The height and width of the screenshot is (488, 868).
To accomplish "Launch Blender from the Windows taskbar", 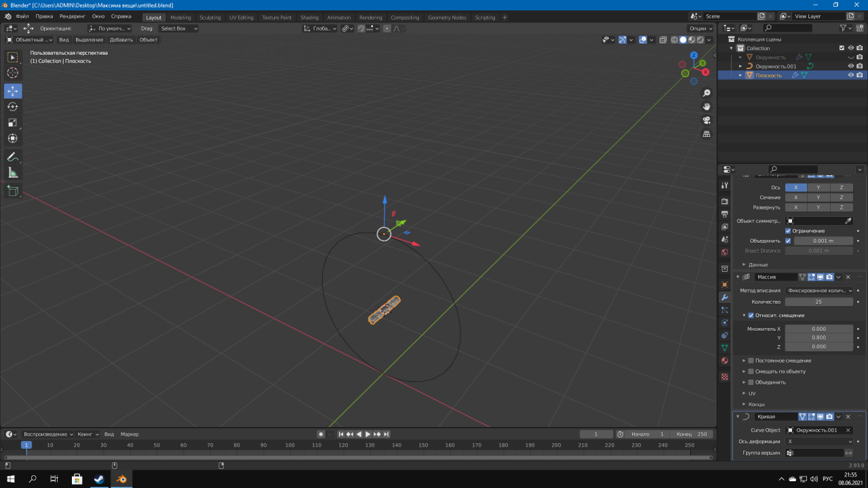I will click(121, 479).
